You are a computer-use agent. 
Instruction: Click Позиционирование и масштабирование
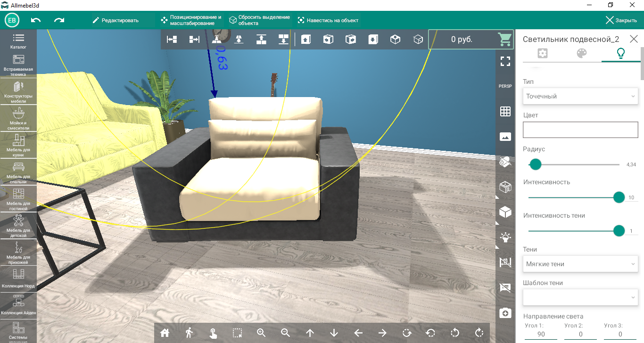pos(191,20)
